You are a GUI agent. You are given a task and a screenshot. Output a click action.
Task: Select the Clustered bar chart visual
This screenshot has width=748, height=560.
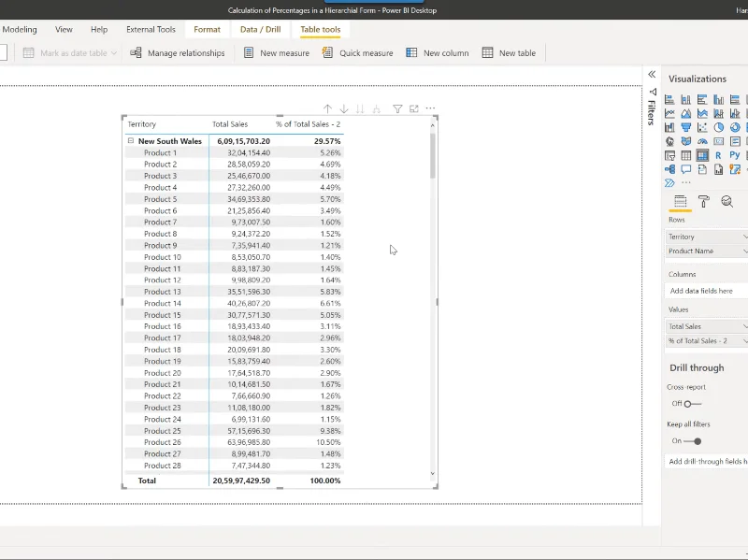coord(702,100)
